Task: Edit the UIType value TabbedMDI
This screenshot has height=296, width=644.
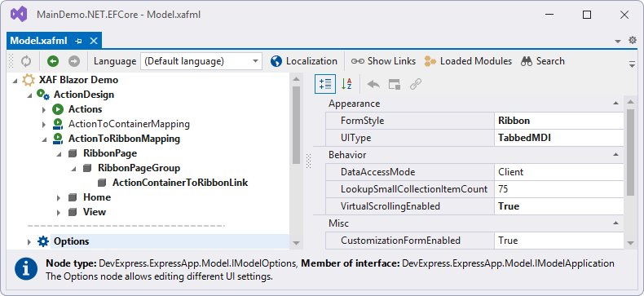Action: click(x=559, y=138)
